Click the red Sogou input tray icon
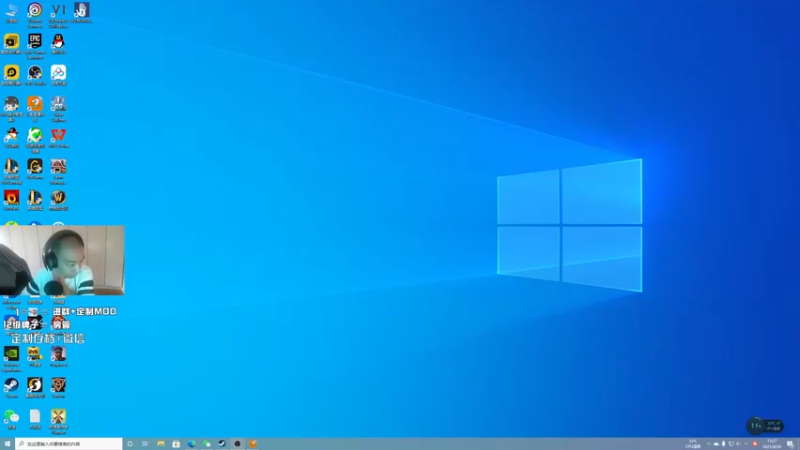Viewport: 800px width, 450px height. tap(755, 444)
